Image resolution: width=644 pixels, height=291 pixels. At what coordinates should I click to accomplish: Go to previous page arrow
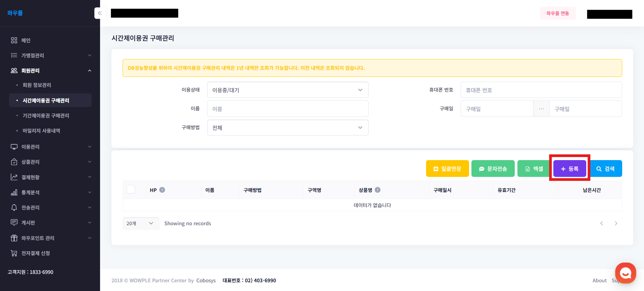point(601,224)
